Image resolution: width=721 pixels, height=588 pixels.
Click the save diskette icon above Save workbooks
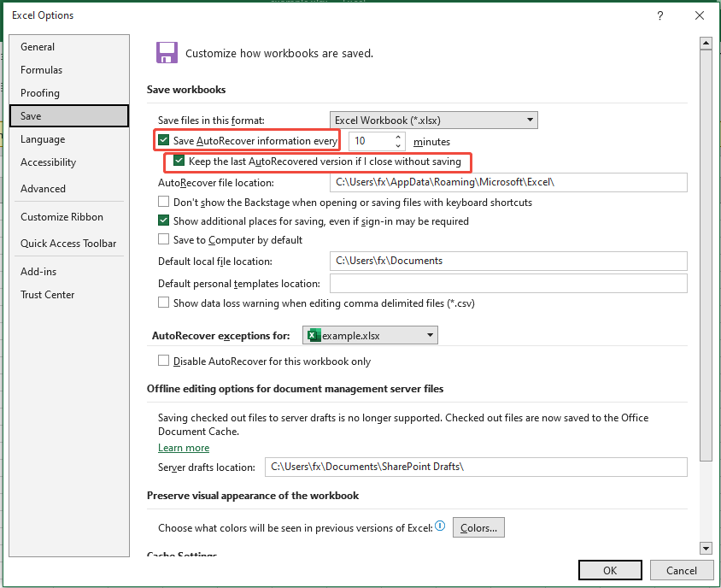click(x=167, y=52)
